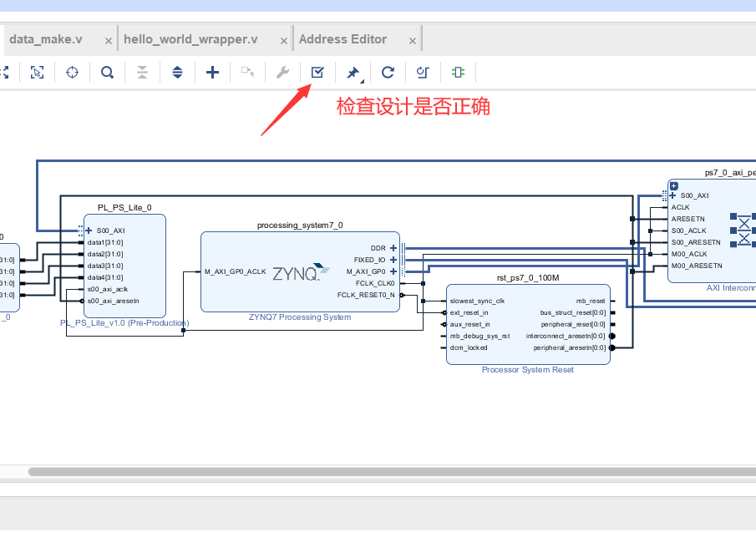The image size is (756, 537).
Task: Select the FCLK_RESET0_N output pin
Action: tap(366, 295)
